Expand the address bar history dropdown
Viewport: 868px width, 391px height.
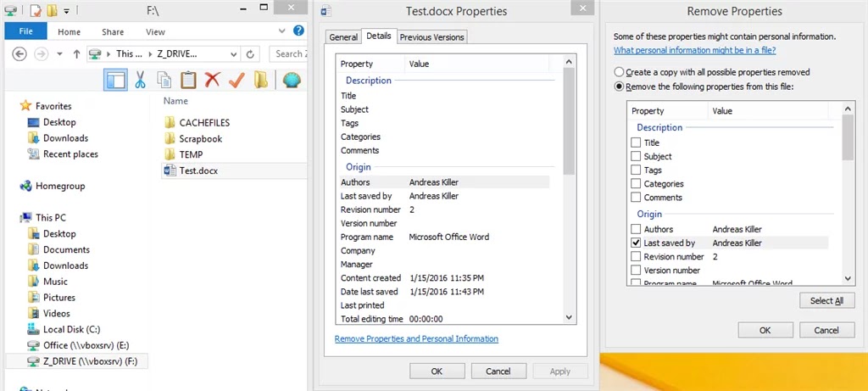point(234,54)
